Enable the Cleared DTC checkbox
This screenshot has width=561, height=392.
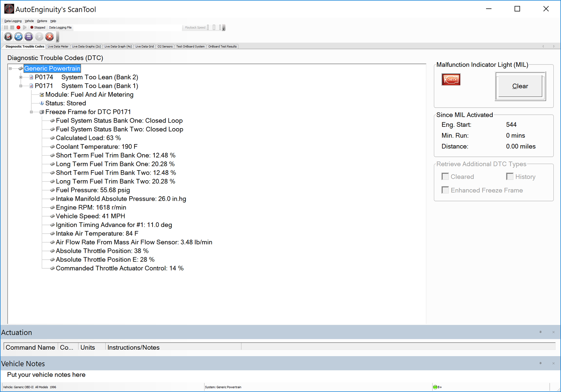click(445, 176)
